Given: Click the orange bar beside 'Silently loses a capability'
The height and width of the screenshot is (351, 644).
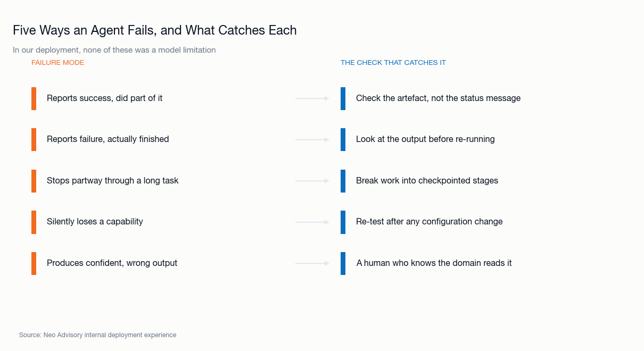Looking at the screenshot, I should (x=34, y=222).
